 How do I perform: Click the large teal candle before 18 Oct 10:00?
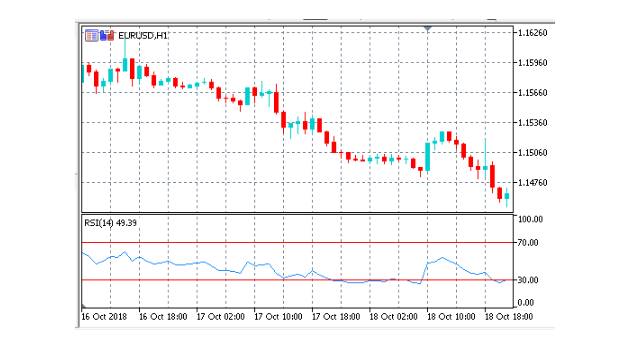click(427, 157)
